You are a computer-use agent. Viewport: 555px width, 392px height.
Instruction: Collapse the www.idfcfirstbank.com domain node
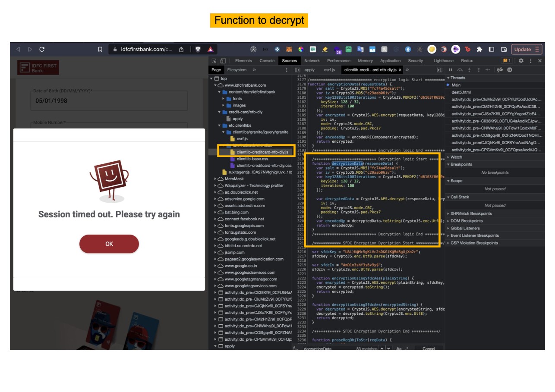click(x=215, y=85)
